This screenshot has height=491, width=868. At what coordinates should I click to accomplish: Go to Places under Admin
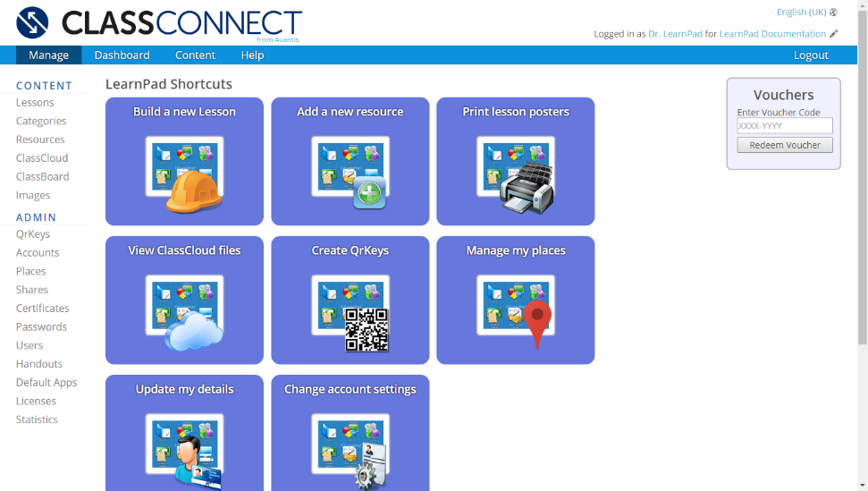coord(31,271)
